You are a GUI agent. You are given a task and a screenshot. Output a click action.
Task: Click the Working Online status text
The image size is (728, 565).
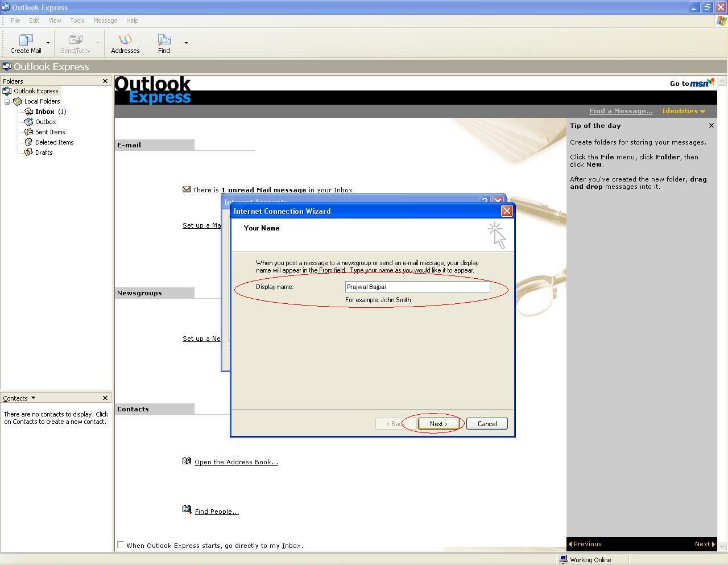coord(590,560)
